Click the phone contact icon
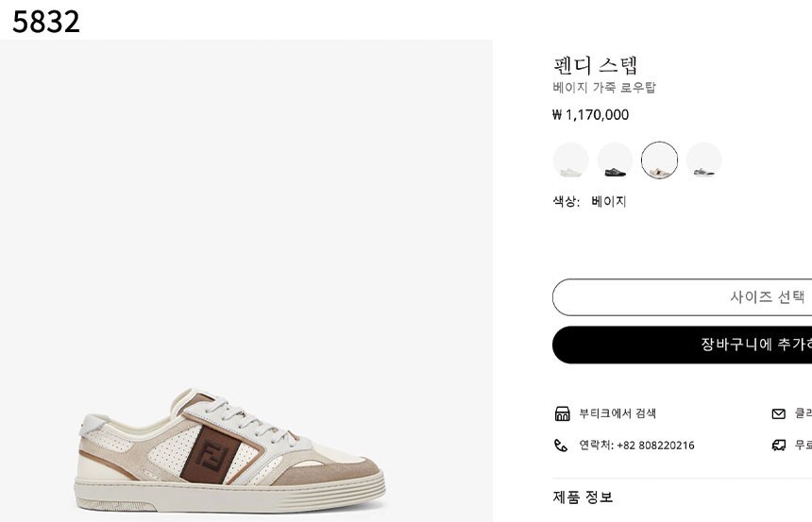This screenshot has width=812, height=522. coord(561,446)
